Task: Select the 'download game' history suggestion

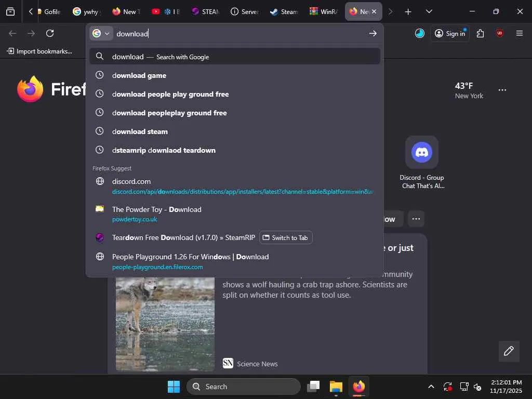Action: pos(235,75)
